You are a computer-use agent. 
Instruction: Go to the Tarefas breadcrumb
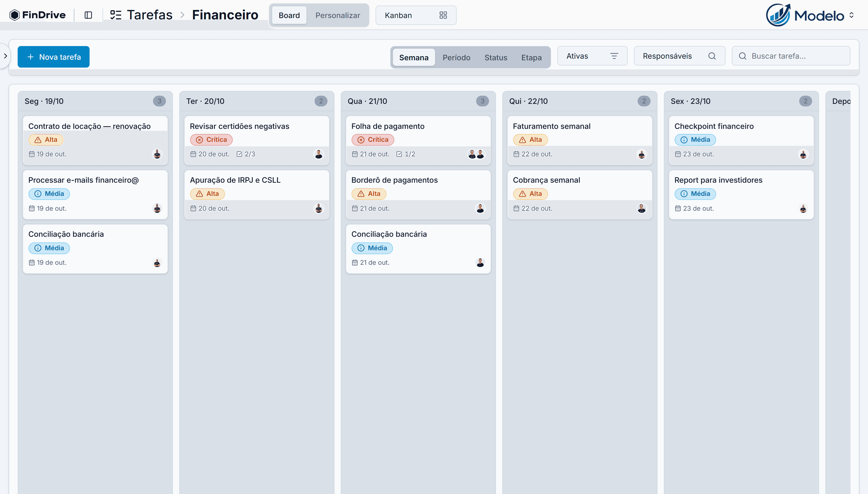point(149,15)
